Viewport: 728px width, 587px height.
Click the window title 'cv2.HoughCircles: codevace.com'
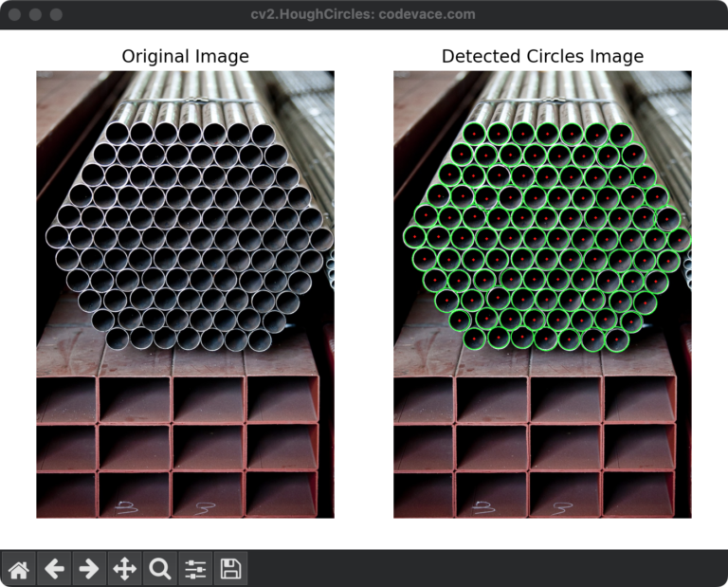[x=364, y=15]
